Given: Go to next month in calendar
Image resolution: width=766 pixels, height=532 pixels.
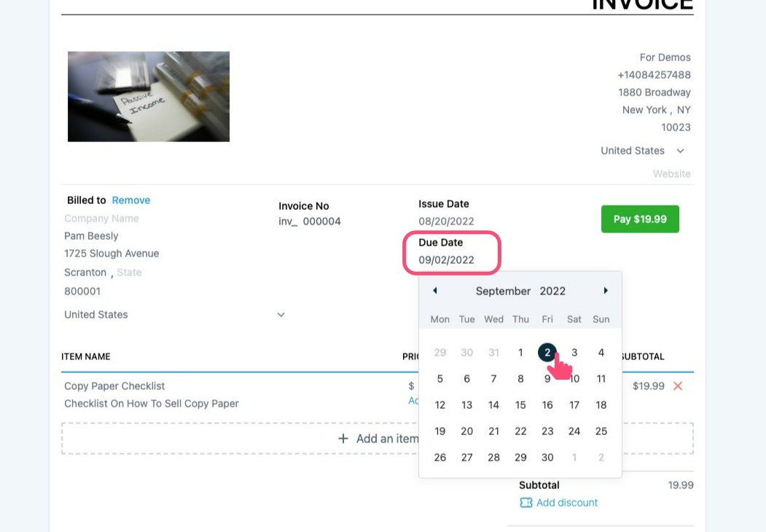Looking at the screenshot, I should pos(606,291).
